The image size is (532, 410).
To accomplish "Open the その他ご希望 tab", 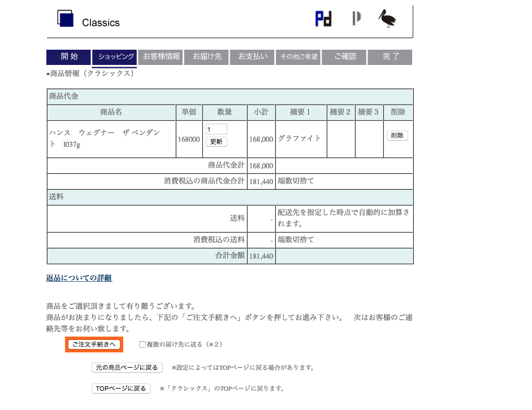I will pos(299,57).
